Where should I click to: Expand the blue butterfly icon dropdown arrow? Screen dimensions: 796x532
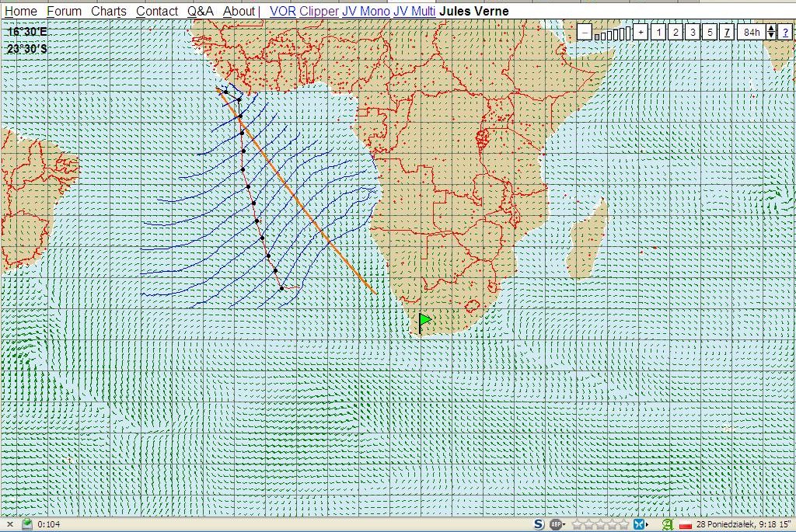click(x=648, y=524)
